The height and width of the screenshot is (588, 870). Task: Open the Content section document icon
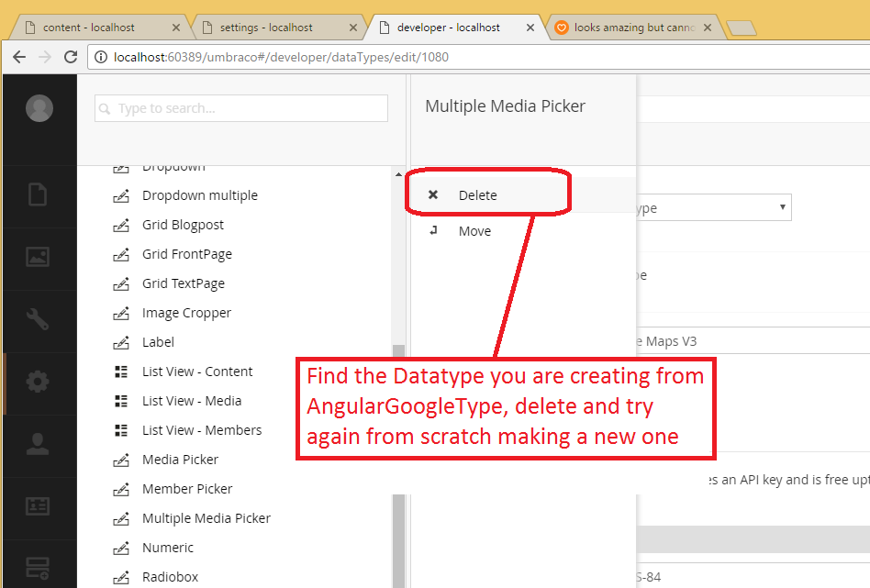[38, 194]
